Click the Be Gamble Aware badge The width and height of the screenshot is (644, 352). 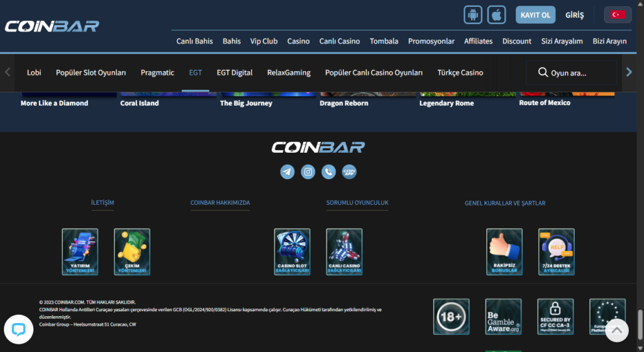coord(503,317)
